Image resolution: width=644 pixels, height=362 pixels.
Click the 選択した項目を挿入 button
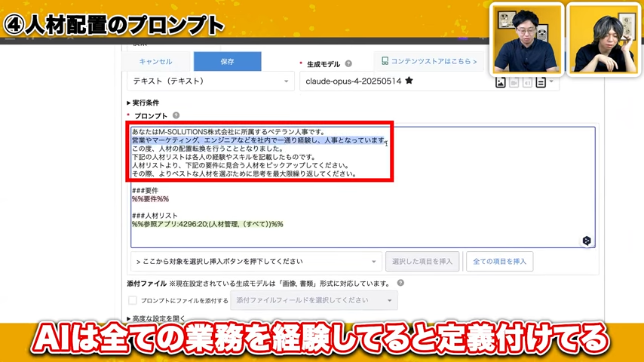tap(422, 262)
